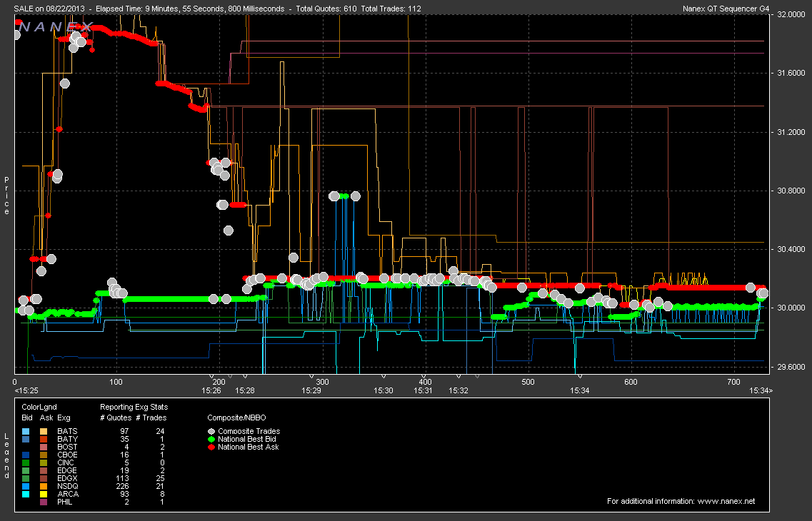Select the EDGX ask color swatch
Viewport: 812px width, 521px height.
click(x=44, y=479)
